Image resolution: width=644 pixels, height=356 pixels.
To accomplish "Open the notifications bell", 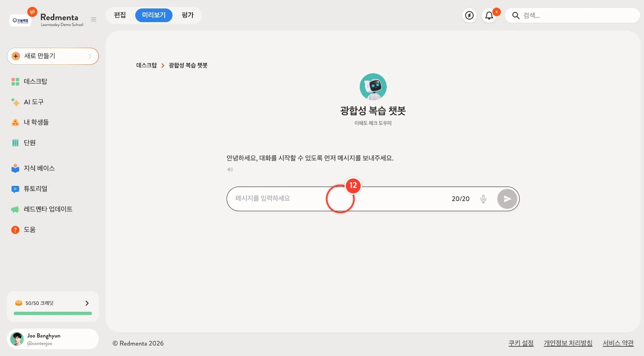I will tap(489, 15).
